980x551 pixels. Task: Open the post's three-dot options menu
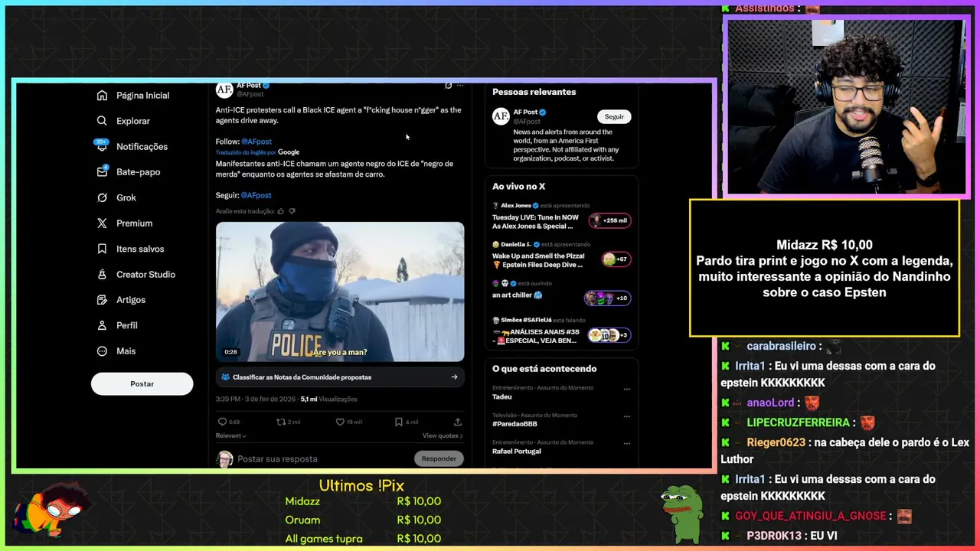coord(459,86)
